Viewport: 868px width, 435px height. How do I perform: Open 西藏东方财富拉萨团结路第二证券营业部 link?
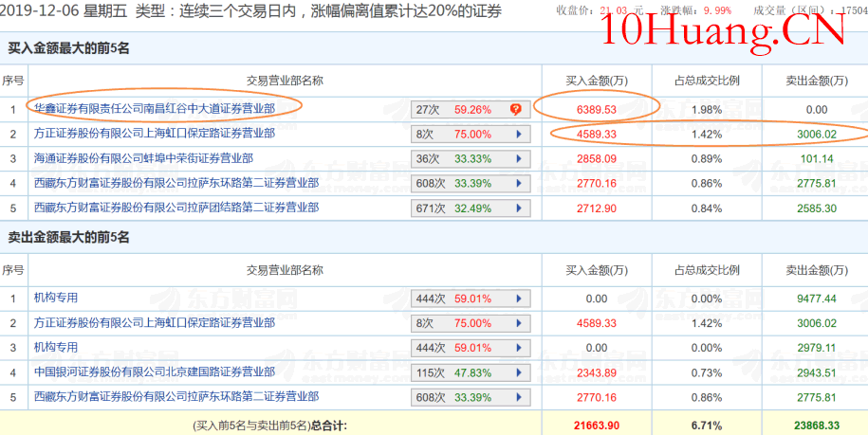(x=176, y=208)
